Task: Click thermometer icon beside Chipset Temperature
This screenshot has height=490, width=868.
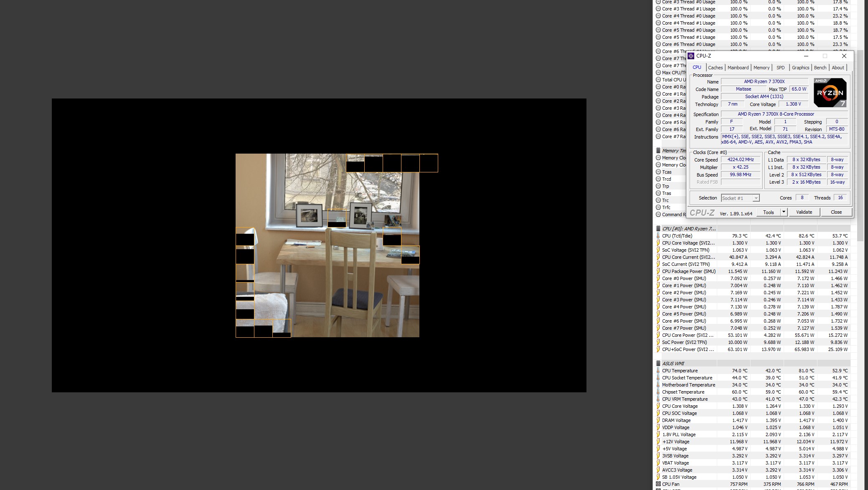Action: 658,392
